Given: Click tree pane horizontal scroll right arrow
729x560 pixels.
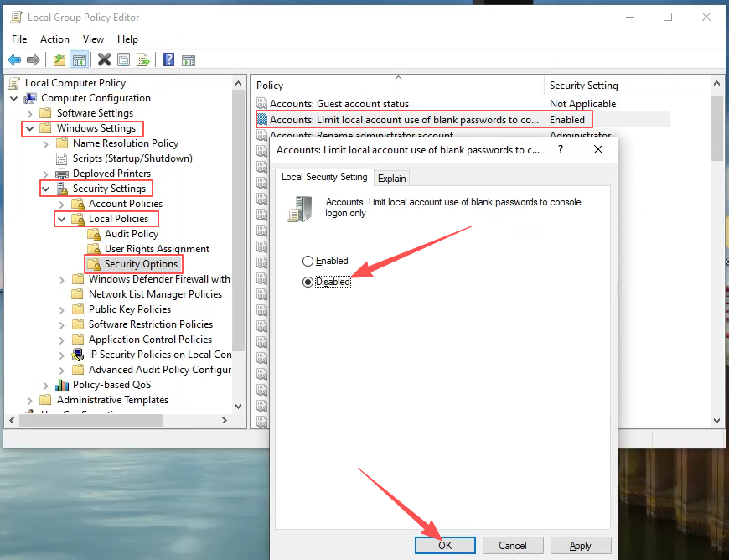Looking at the screenshot, I should tap(225, 421).
